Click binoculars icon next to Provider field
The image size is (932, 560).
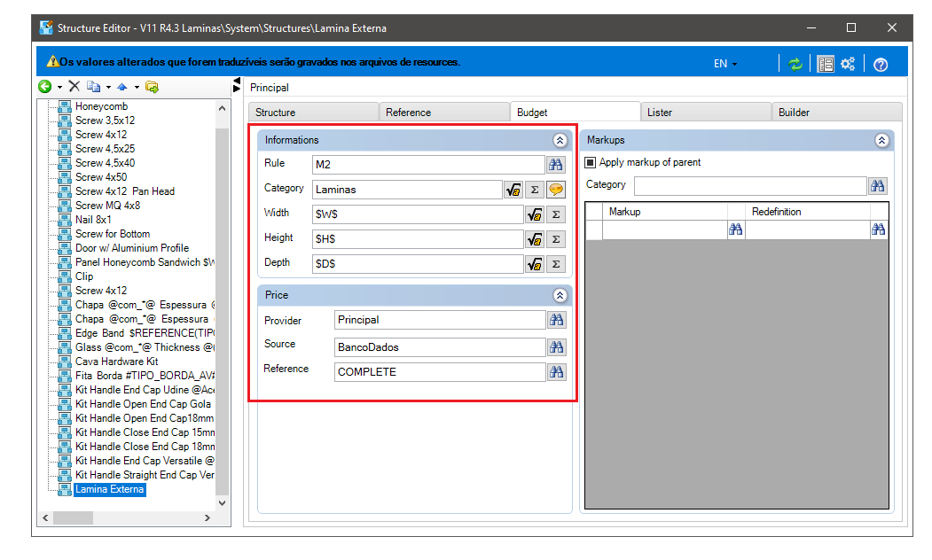556,320
